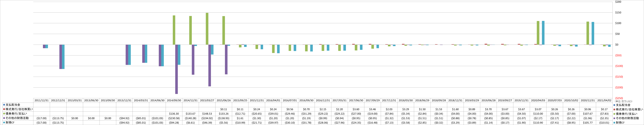Select the $110.00 cell in the table
Screen dimensions: 644x125
[x=538, y=114]
